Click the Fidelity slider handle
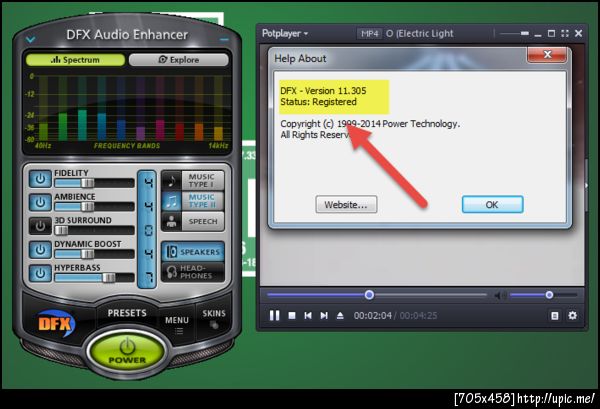This screenshot has height=409, width=600. click(x=88, y=183)
